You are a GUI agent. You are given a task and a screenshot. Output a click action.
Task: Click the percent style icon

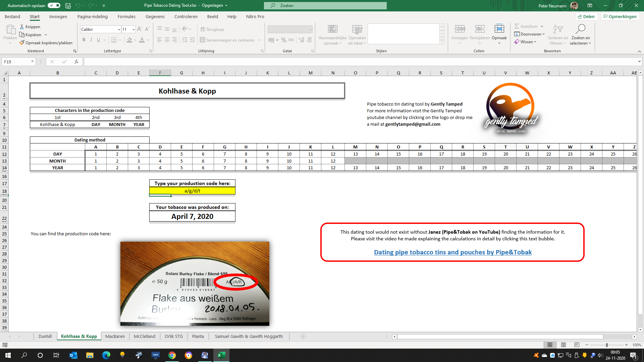point(284,40)
